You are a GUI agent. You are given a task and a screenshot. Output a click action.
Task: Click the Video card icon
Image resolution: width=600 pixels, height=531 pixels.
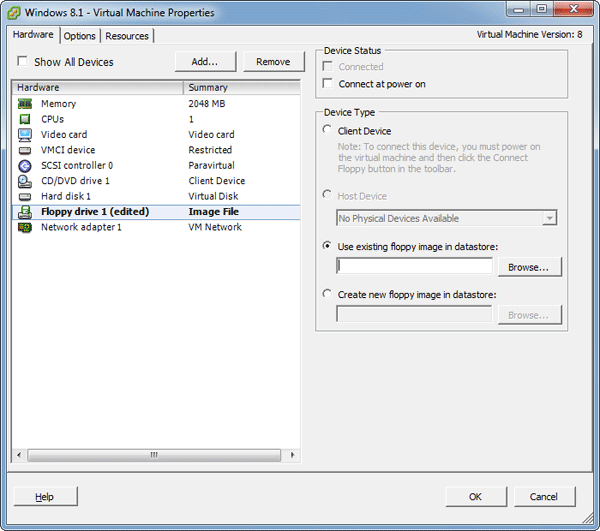pyautogui.click(x=25, y=135)
